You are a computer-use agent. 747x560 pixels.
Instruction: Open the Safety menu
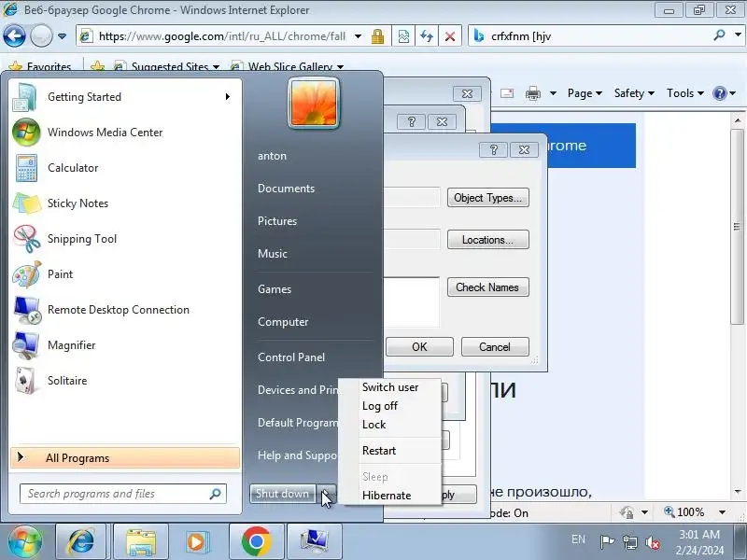634,93
